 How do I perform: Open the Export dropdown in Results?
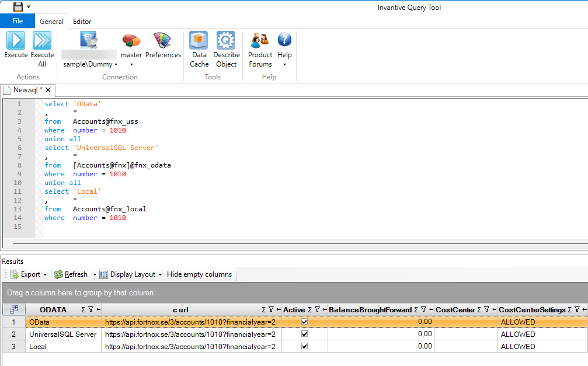tap(45, 274)
